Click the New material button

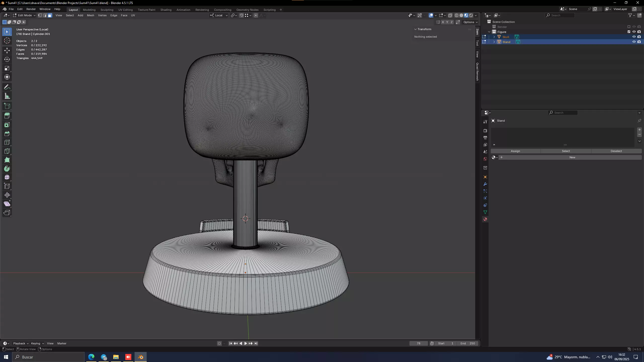(x=572, y=157)
